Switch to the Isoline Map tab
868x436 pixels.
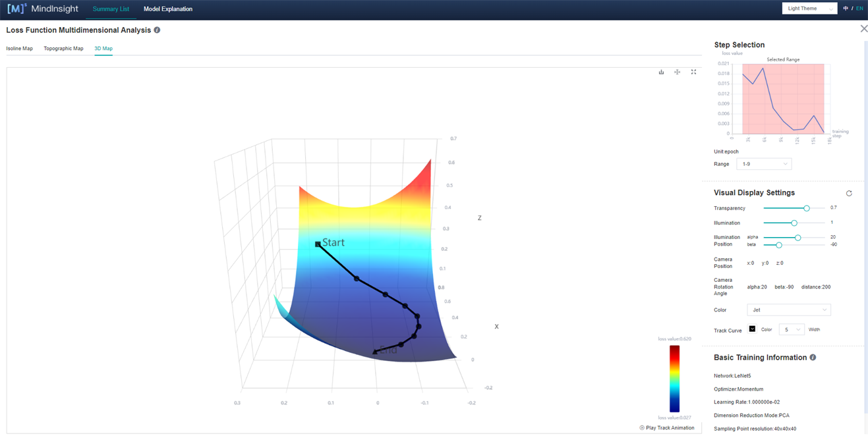(19, 49)
